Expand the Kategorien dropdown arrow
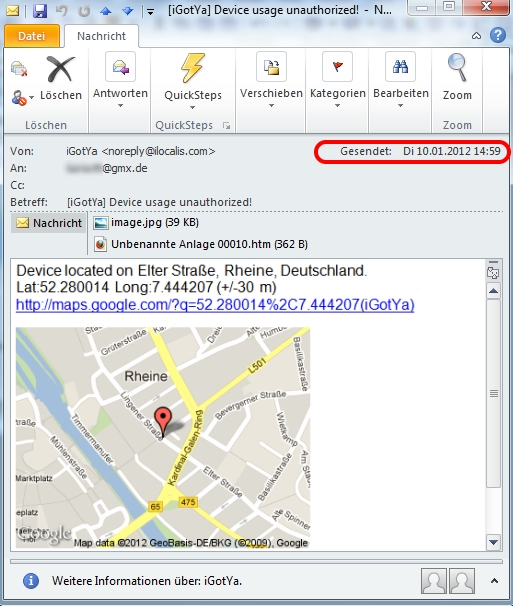513x606 pixels. (x=337, y=105)
